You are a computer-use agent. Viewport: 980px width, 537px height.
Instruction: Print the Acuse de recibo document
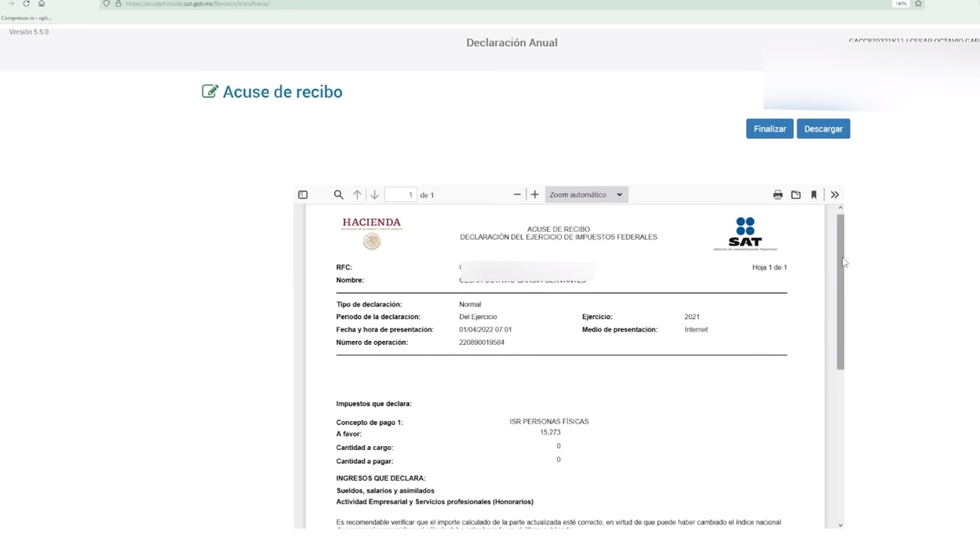pyautogui.click(x=778, y=194)
